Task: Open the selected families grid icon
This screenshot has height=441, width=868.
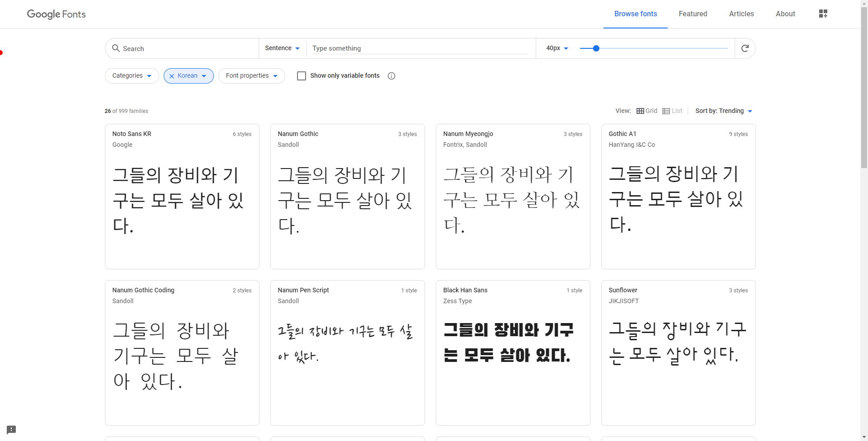Action: [x=823, y=14]
